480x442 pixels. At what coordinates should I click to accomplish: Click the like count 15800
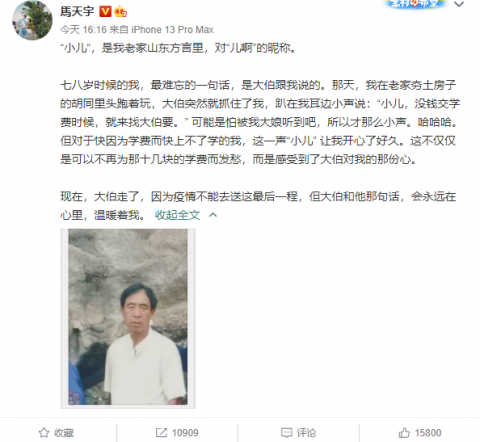(x=428, y=433)
